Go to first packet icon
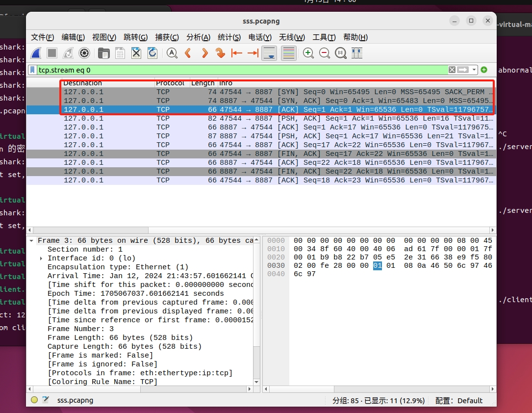 point(237,53)
